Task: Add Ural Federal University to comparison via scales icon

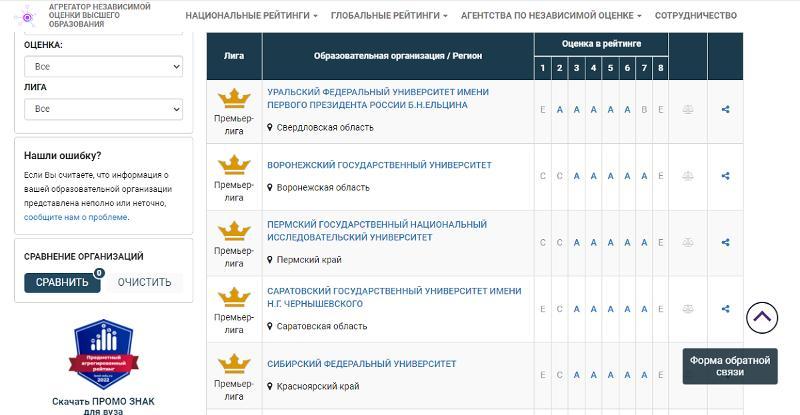Action: (687, 110)
